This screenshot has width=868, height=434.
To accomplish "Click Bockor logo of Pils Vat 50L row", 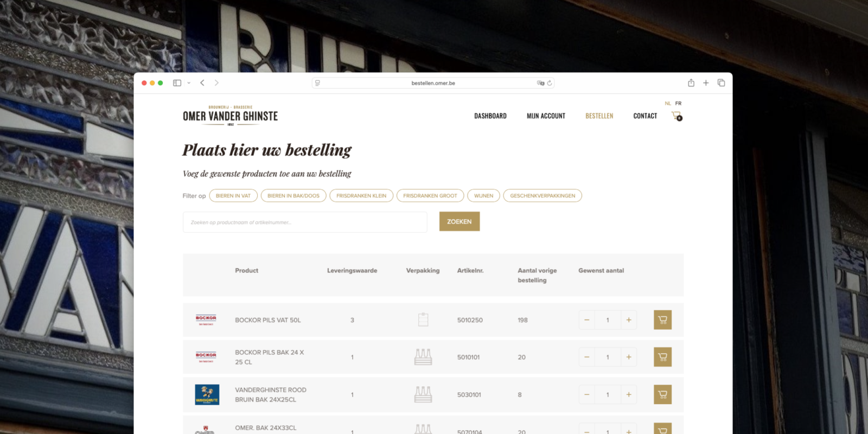I will [206, 320].
